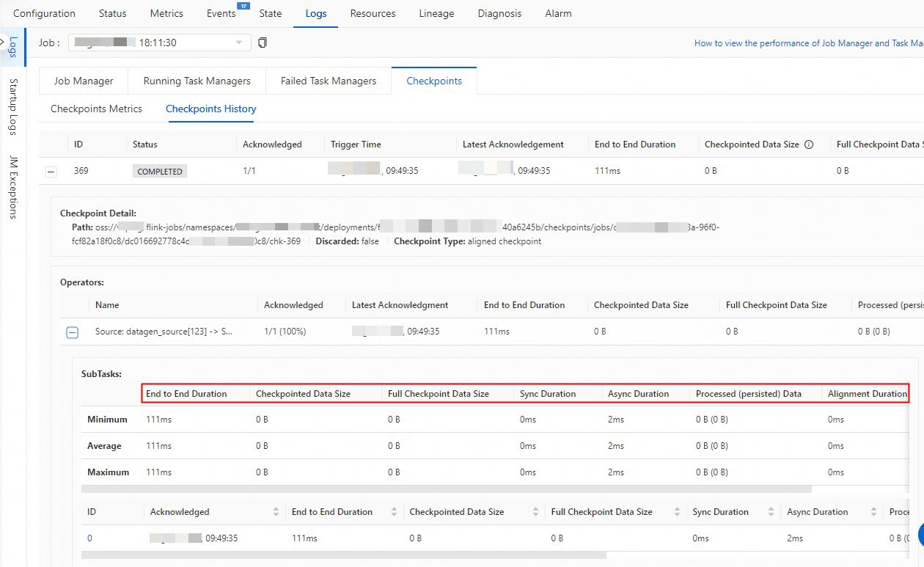Sort subtasks by Acknowledged column

click(x=276, y=512)
